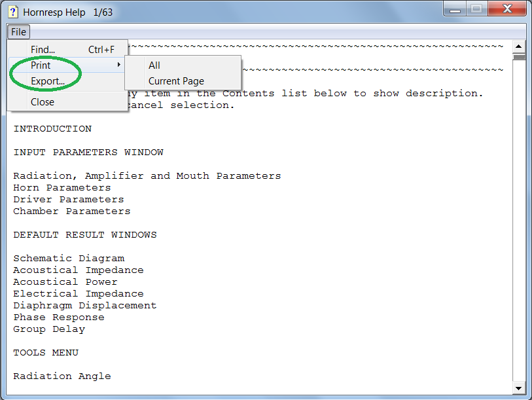Click the Hornresp Help question mark icon
532x400 pixels.
pos(13,12)
